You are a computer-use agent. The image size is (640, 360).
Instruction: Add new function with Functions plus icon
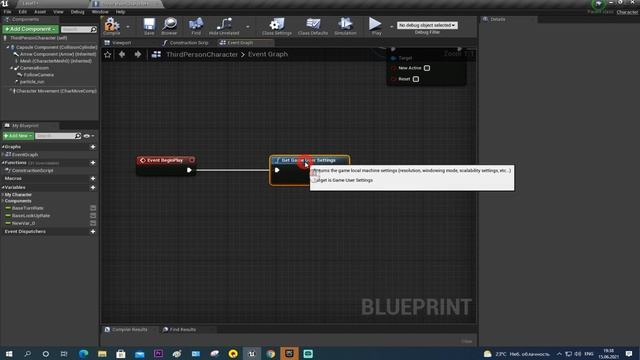coord(93,162)
